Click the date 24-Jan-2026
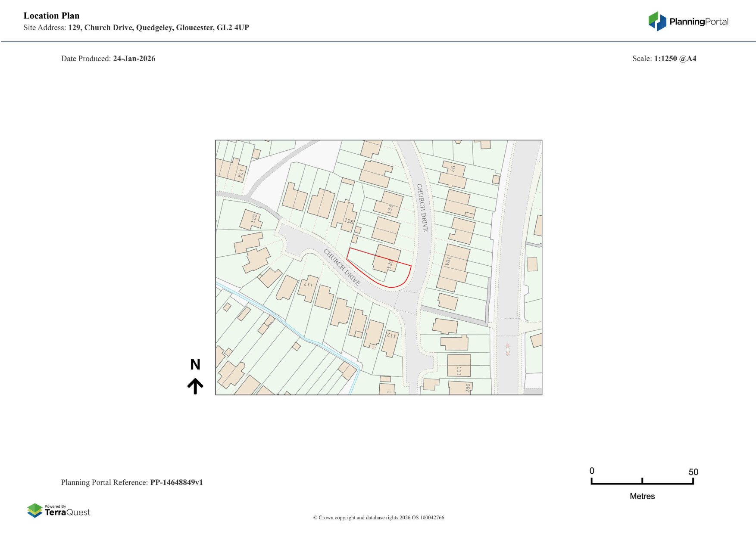 pyautogui.click(x=134, y=59)
